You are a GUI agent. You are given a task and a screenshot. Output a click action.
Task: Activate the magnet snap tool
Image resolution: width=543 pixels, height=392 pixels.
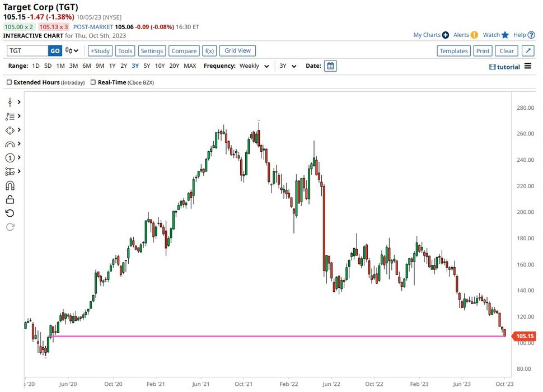[10, 186]
